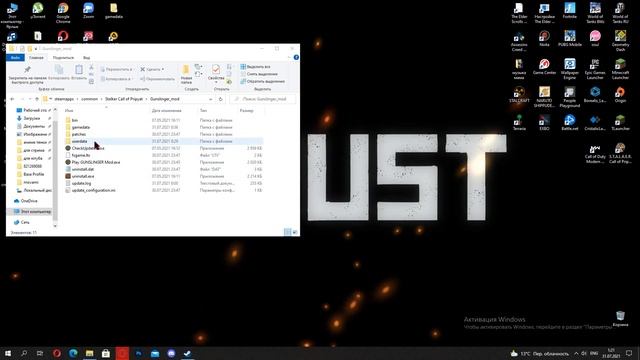The height and width of the screenshot is (360, 640).
Task: Open the uTorrent desktop shortcut
Action: coord(38,11)
